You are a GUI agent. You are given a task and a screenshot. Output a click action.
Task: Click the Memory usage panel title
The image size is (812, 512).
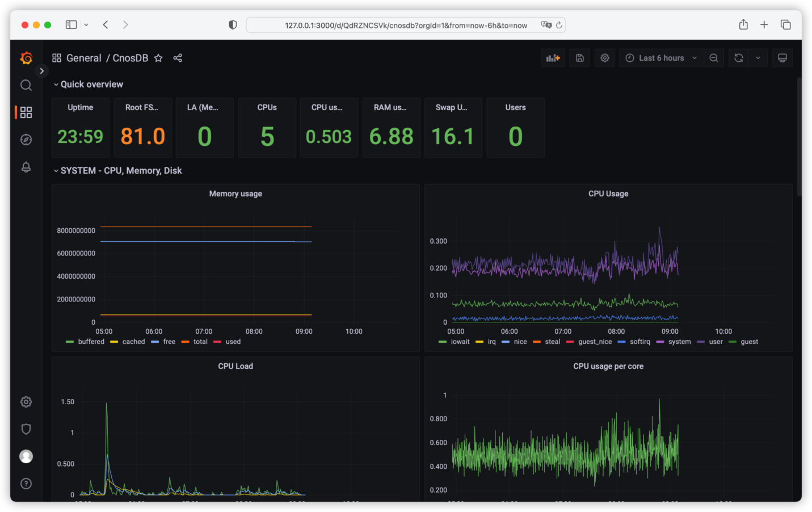[235, 194]
